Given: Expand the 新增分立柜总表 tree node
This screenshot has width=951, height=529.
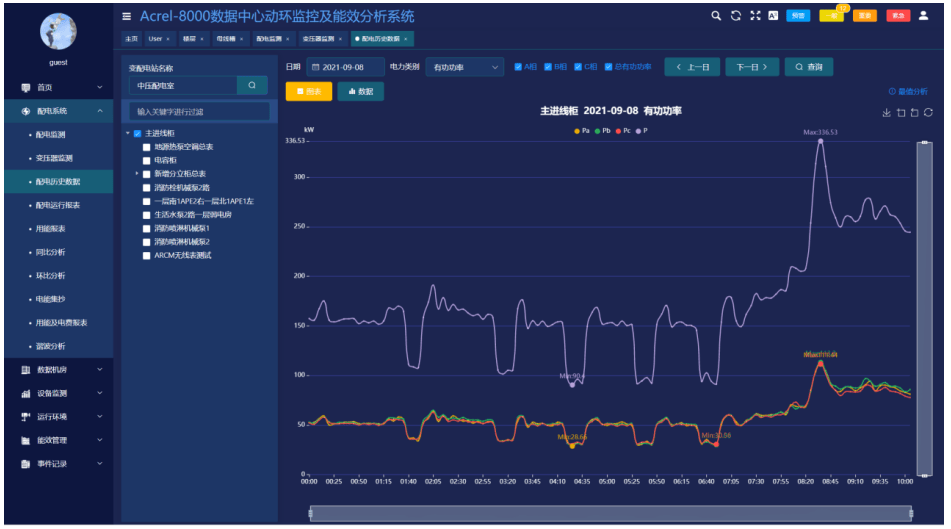Looking at the screenshot, I should tap(136, 174).
